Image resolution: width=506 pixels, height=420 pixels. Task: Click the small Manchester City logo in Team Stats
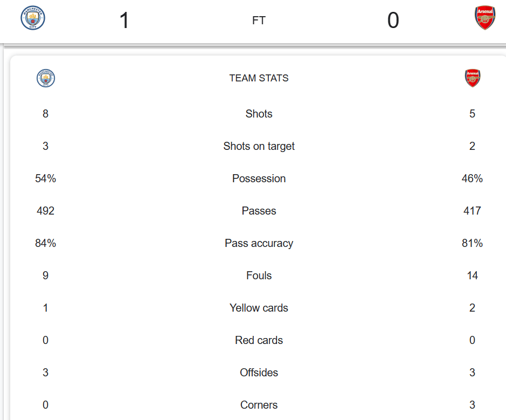(46, 78)
